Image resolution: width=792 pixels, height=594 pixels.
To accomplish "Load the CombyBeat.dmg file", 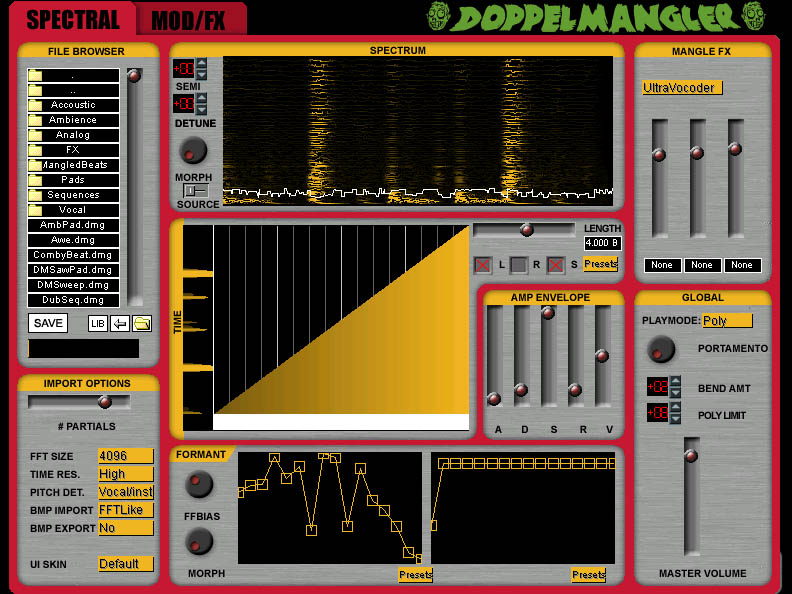I will click(x=73, y=255).
